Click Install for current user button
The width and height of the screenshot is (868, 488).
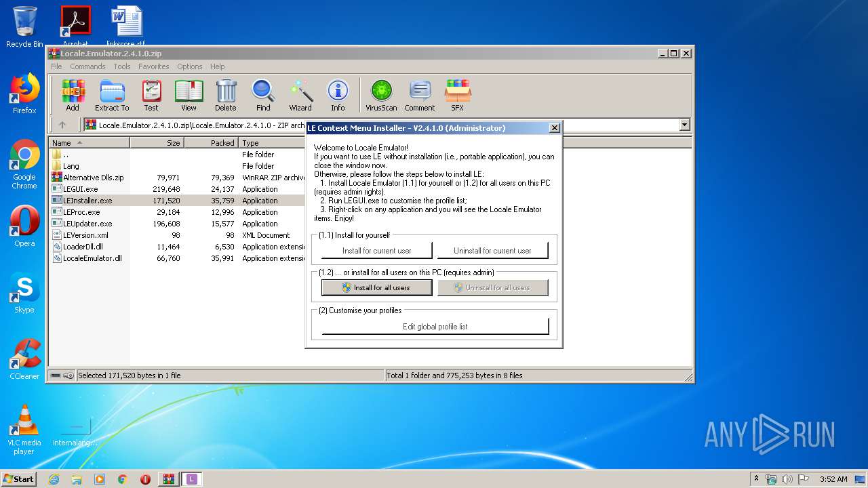(x=376, y=251)
